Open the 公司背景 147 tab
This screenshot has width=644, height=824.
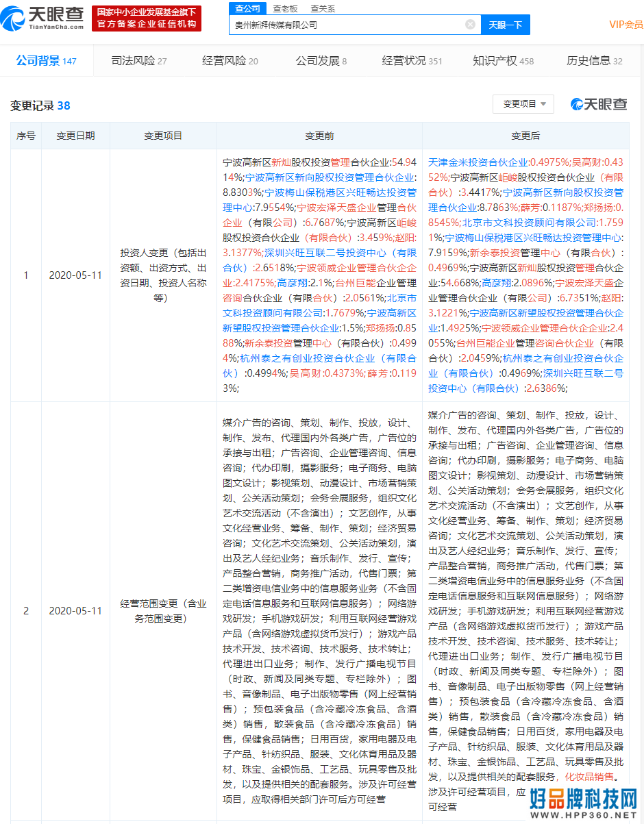click(x=47, y=61)
